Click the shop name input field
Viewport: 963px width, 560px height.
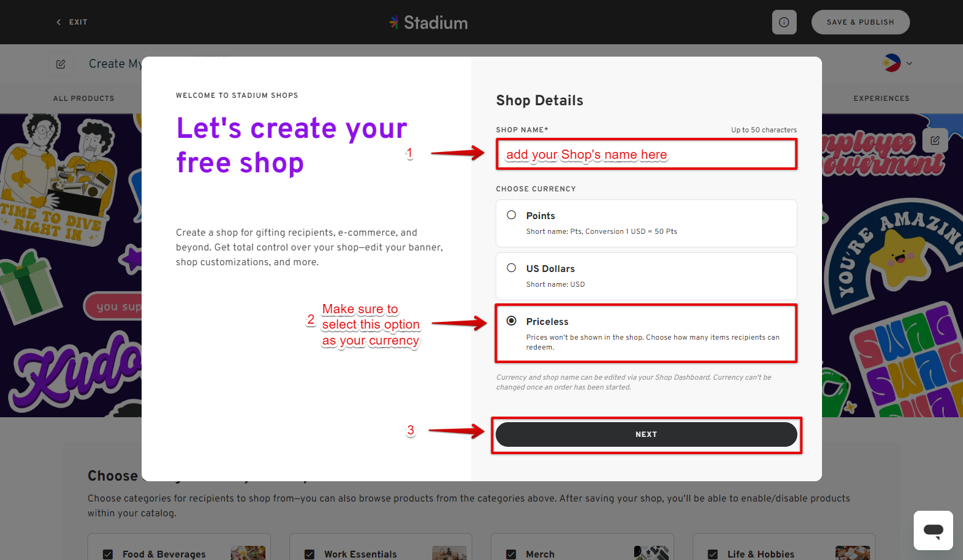[x=647, y=154]
